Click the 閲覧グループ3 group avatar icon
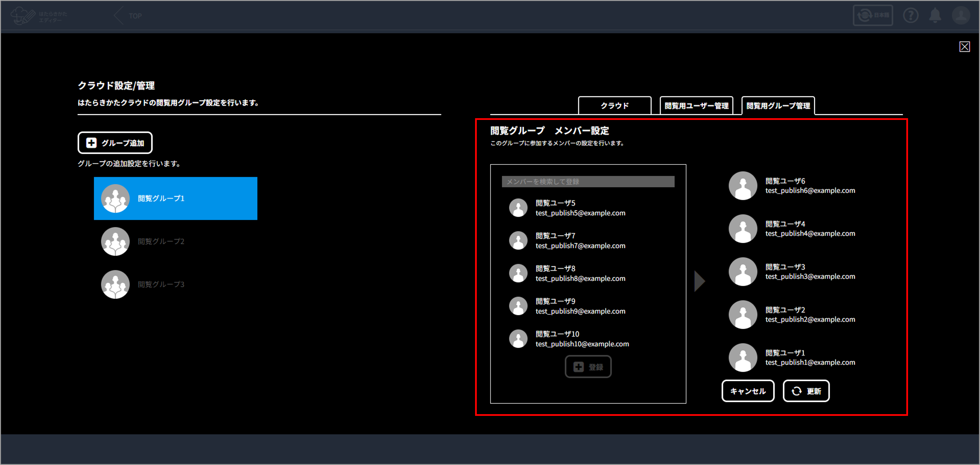This screenshot has width=980, height=465. [115, 284]
